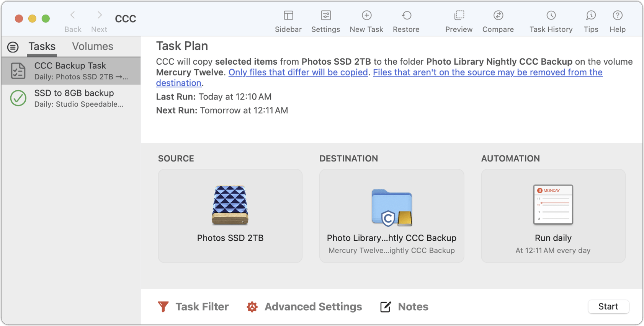Open Task History clock icon
Viewport: 644px width, 326px height.
[551, 15]
